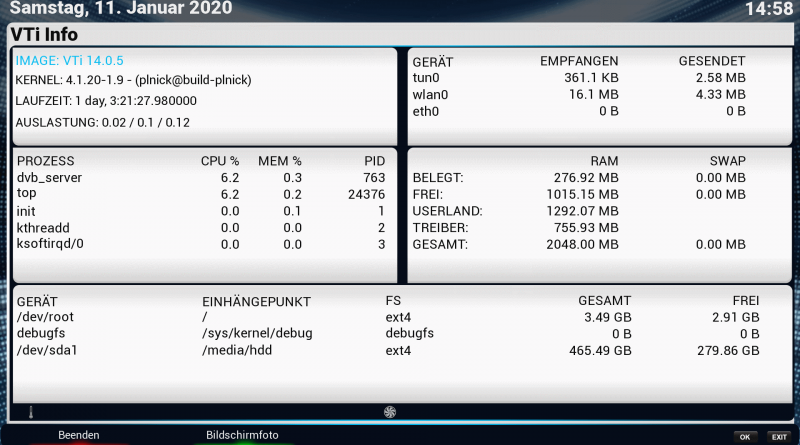Click RAM value 1292.07 MB
This screenshot has height=445, width=800.
[x=583, y=211]
